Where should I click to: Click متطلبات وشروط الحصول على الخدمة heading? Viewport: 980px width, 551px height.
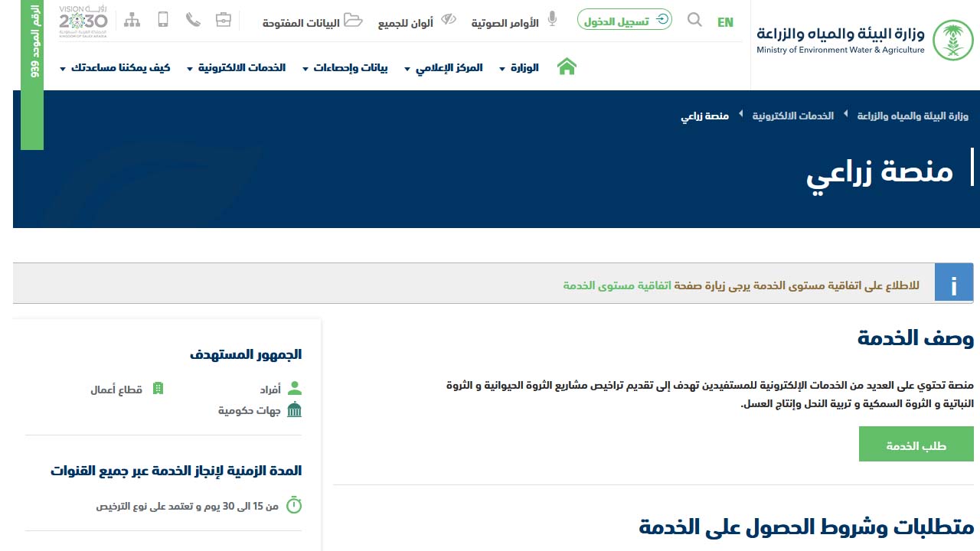pos(806,527)
